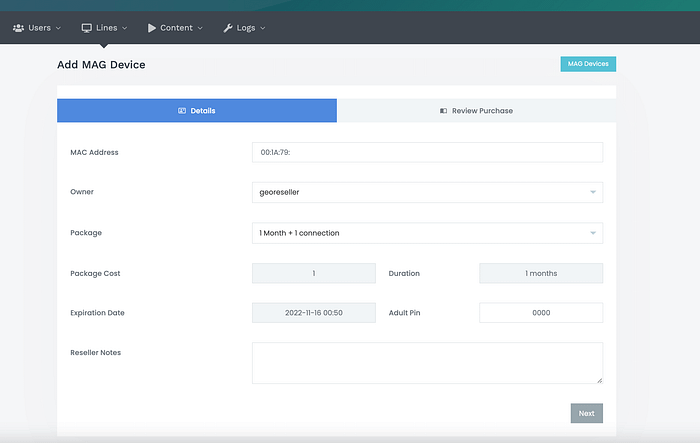Click the Duration field showing 1 months

(x=541, y=273)
